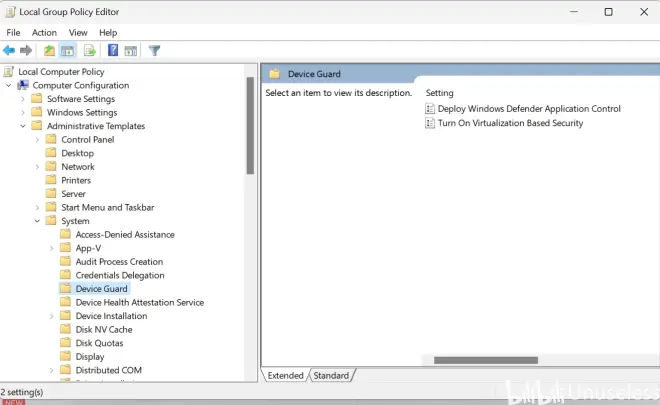
Task: Click the folder icon next to Server
Action: coord(51,193)
